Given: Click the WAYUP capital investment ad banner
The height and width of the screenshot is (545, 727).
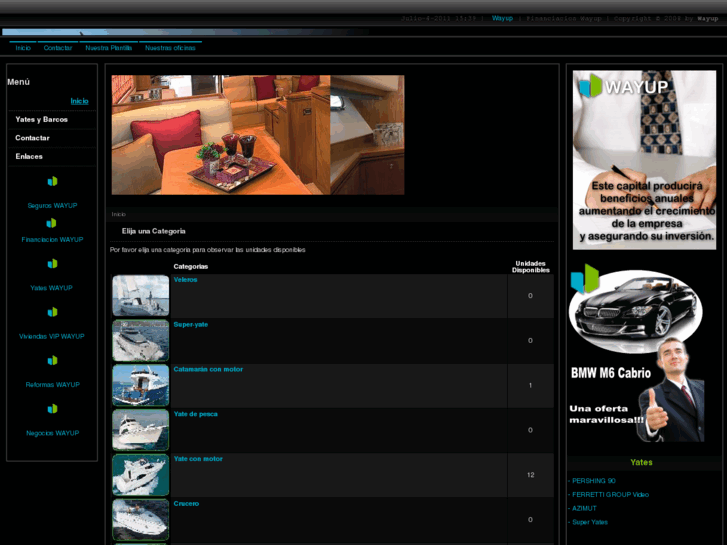Looking at the screenshot, I should pos(644,160).
